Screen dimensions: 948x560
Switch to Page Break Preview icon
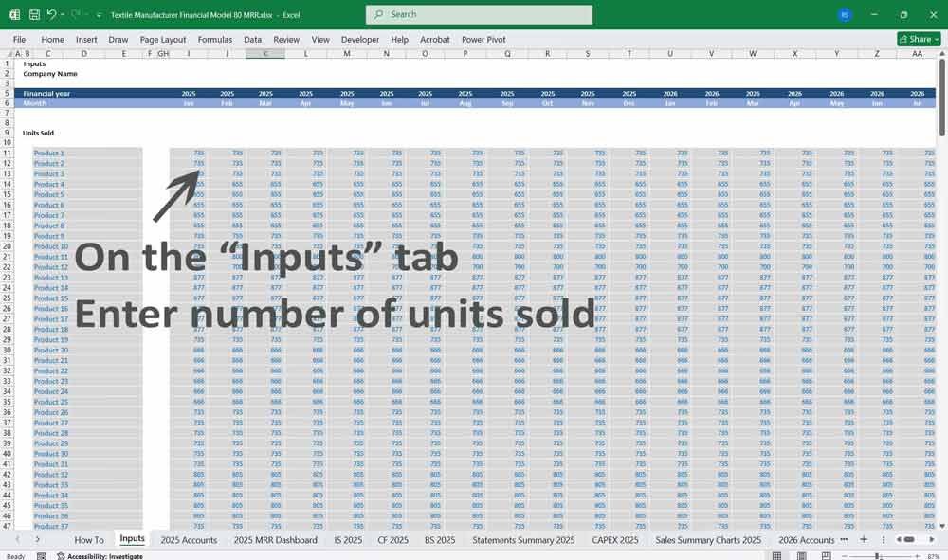(827, 556)
